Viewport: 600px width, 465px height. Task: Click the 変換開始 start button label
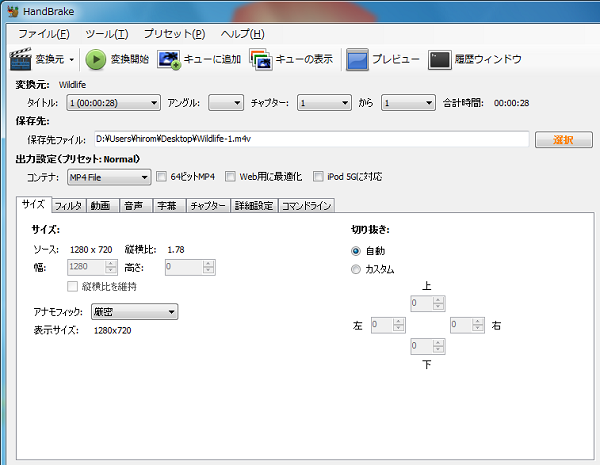(130, 59)
